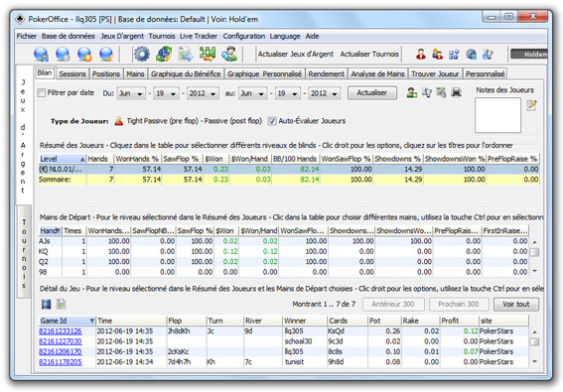Open the au day dropdown
This screenshot has height=392, width=563.
coord(288,93)
